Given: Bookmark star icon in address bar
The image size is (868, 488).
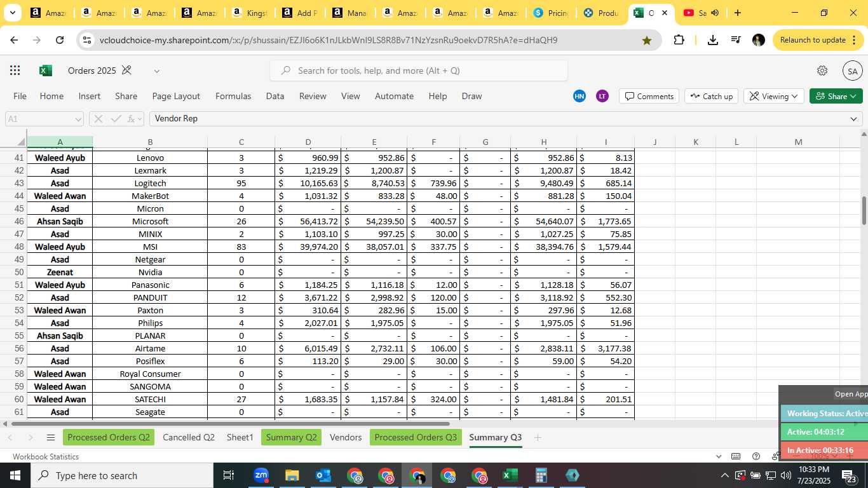Looking at the screenshot, I should [647, 40].
